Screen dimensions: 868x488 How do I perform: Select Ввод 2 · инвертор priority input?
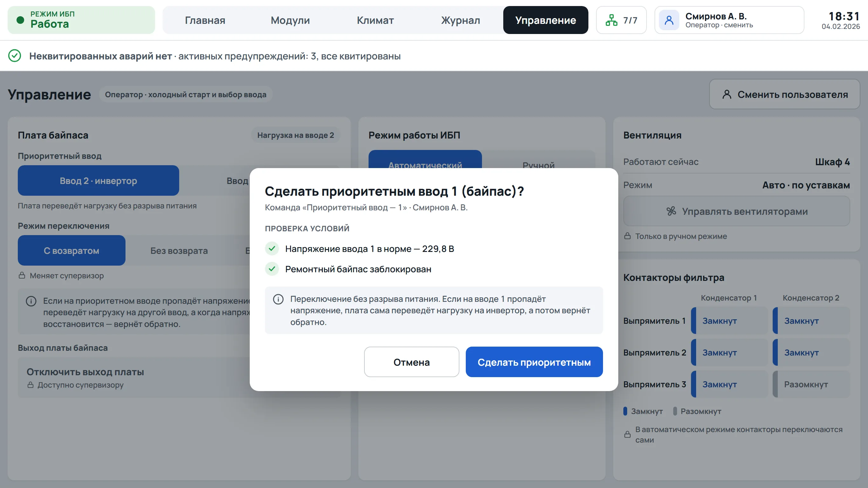click(98, 181)
